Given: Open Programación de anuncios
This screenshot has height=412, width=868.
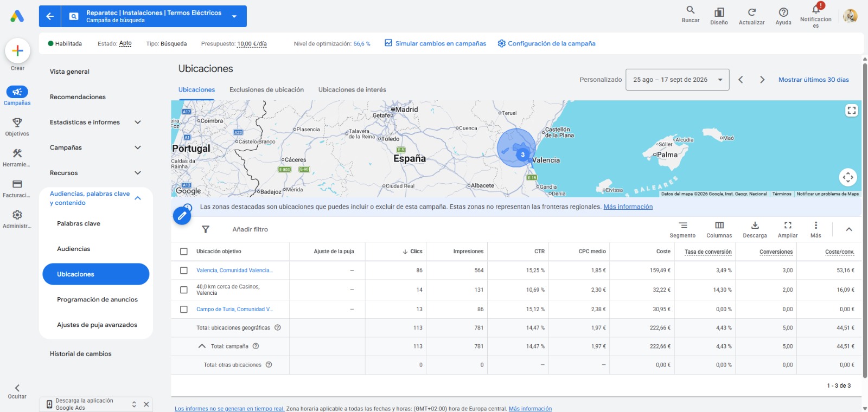Looking at the screenshot, I should (97, 300).
